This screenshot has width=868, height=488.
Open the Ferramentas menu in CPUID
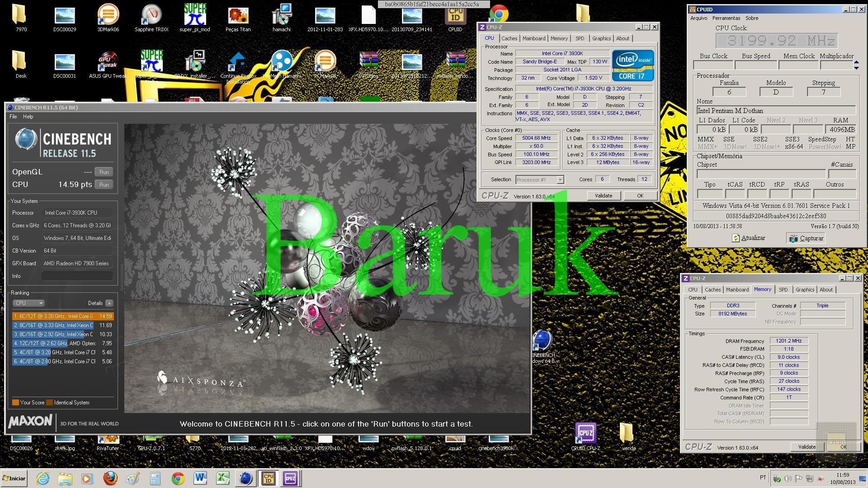[x=726, y=18]
